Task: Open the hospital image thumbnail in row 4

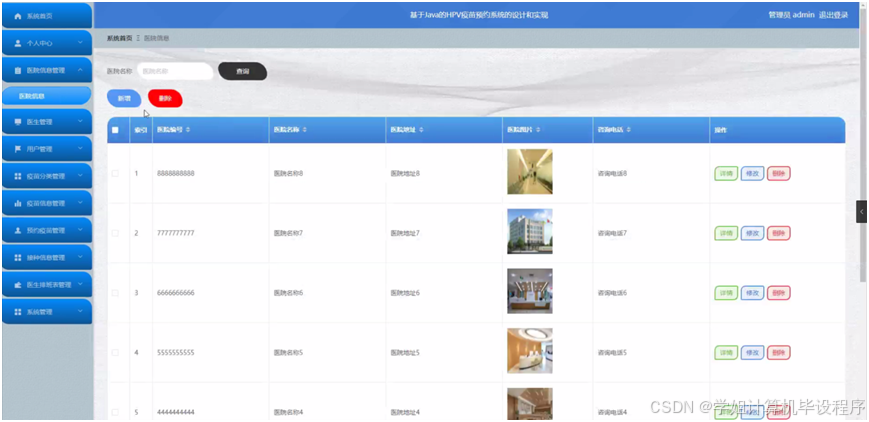Action: point(530,351)
